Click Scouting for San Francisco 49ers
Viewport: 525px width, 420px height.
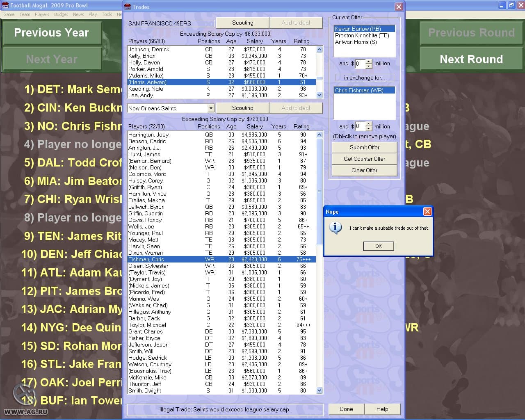pos(242,23)
